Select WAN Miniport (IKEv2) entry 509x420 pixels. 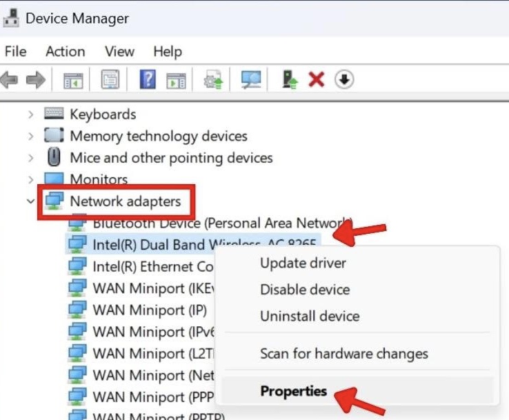154,288
